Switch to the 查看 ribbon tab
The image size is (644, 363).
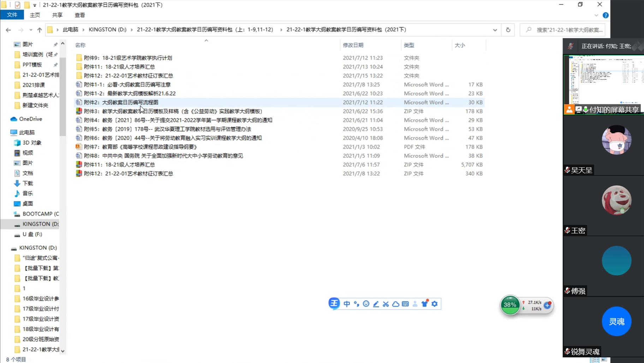pyautogui.click(x=80, y=15)
